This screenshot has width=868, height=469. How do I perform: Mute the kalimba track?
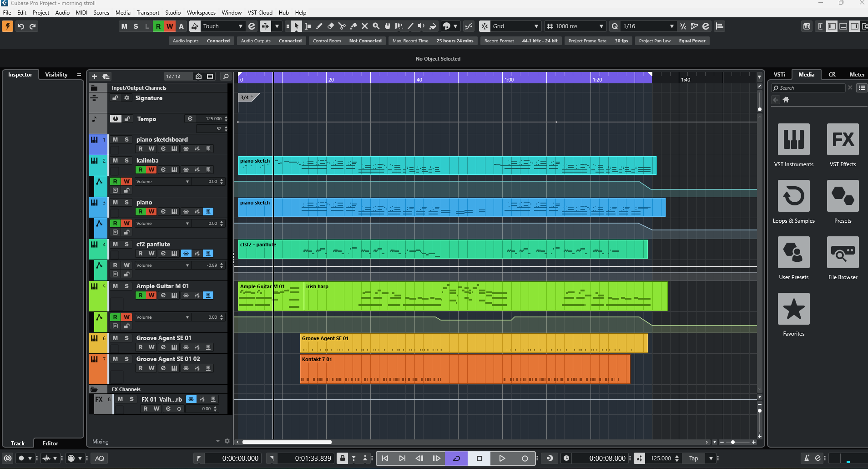coord(115,160)
